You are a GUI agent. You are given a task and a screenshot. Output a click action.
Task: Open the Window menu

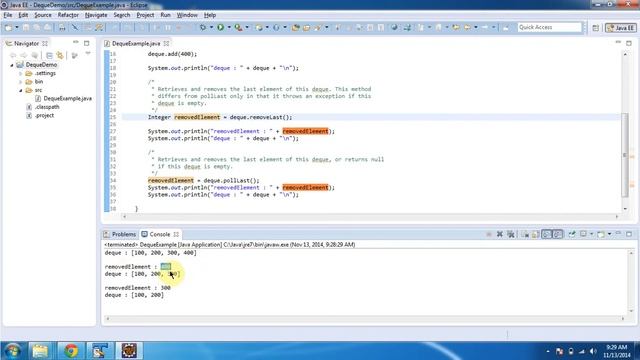click(187, 15)
